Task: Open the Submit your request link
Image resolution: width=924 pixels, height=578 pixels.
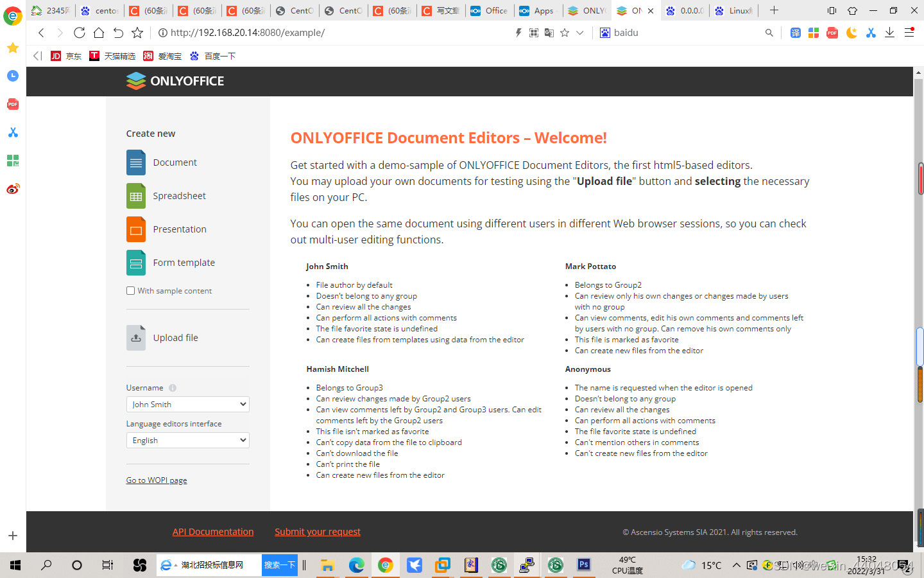Action: click(318, 532)
